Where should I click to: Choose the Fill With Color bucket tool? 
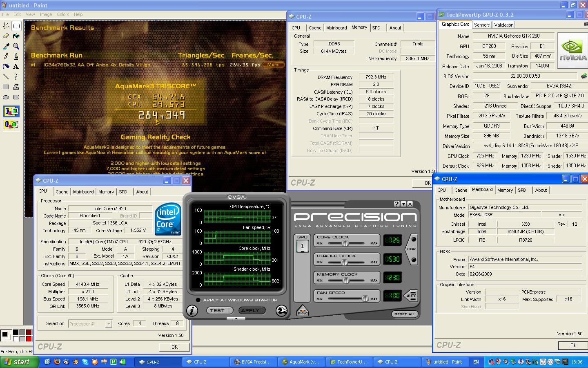tap(16, 36)
